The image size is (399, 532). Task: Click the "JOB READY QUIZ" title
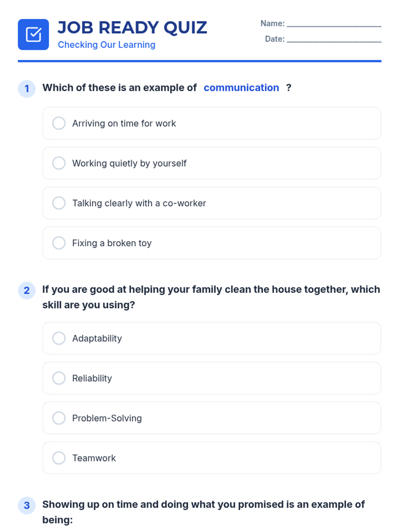[132, 28]
